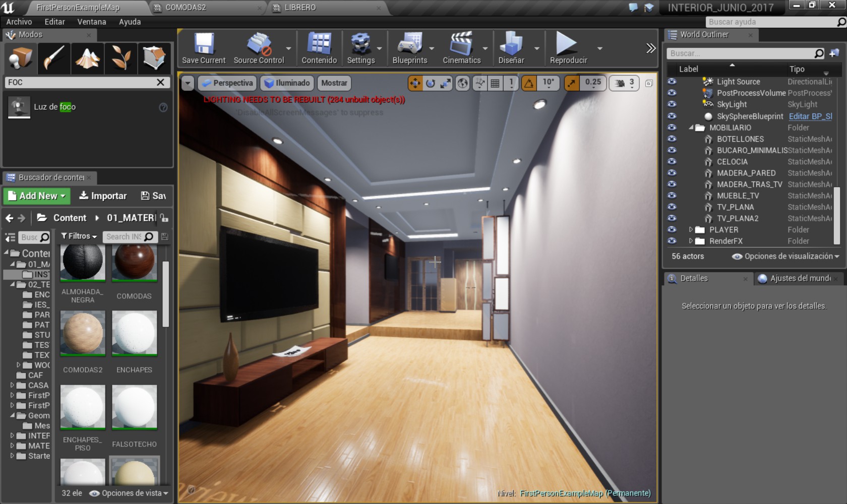Select the Paint mode brush icon
The width and height of the screenshot is (847, 504).
(53, 58)
